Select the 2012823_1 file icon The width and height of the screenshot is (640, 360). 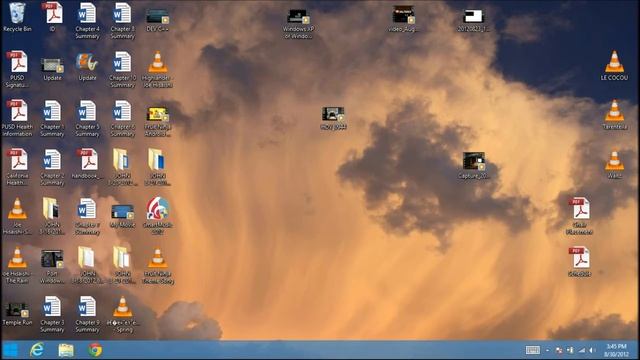click(473, 20)
